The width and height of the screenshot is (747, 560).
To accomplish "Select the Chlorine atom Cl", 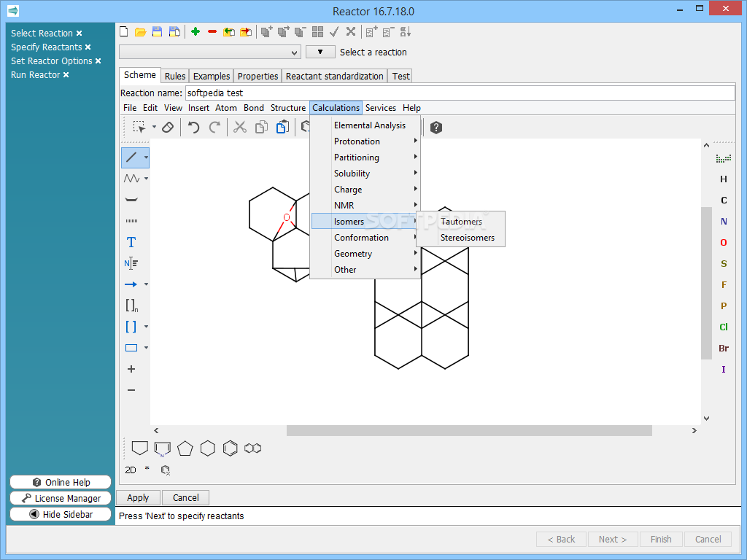I will pyautogui.click(x=724, y=327).
